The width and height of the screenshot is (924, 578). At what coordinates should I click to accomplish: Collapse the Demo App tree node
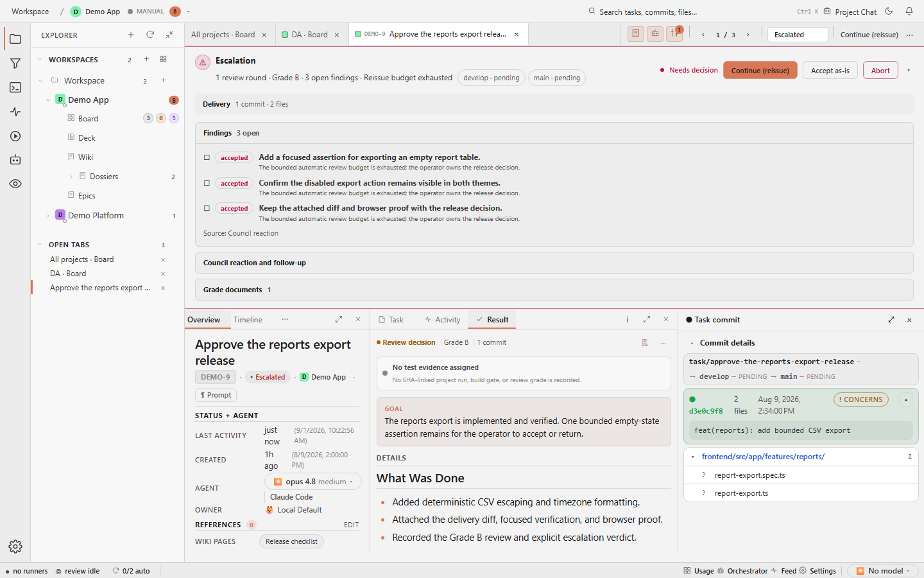point(48,100)
